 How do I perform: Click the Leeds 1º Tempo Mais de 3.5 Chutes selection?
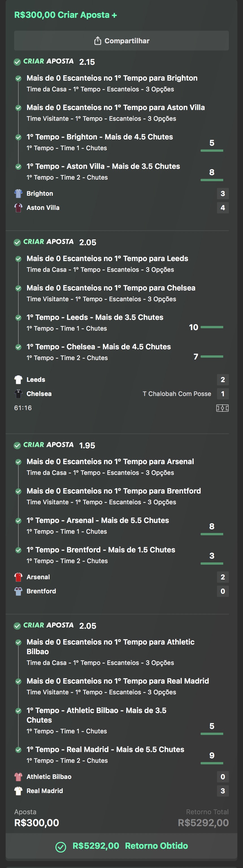[95, 317]
